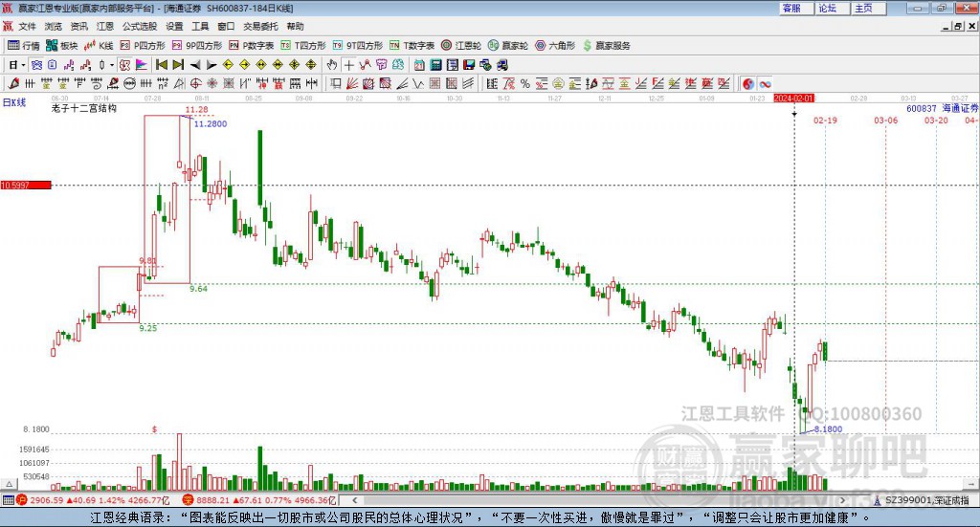The height and width of the screenshot is (527, 980).
Task: Click the 600837 stock code
Action: tap(922, 109)
